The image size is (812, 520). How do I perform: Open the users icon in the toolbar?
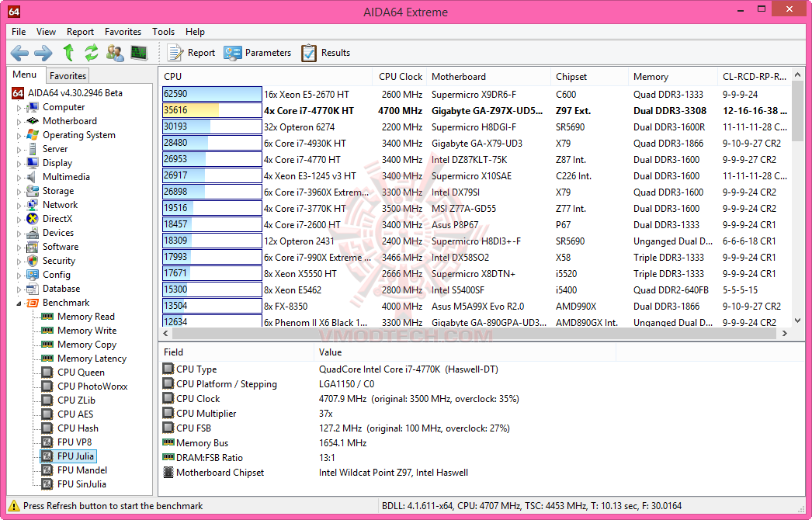click(x=115, y=52)
